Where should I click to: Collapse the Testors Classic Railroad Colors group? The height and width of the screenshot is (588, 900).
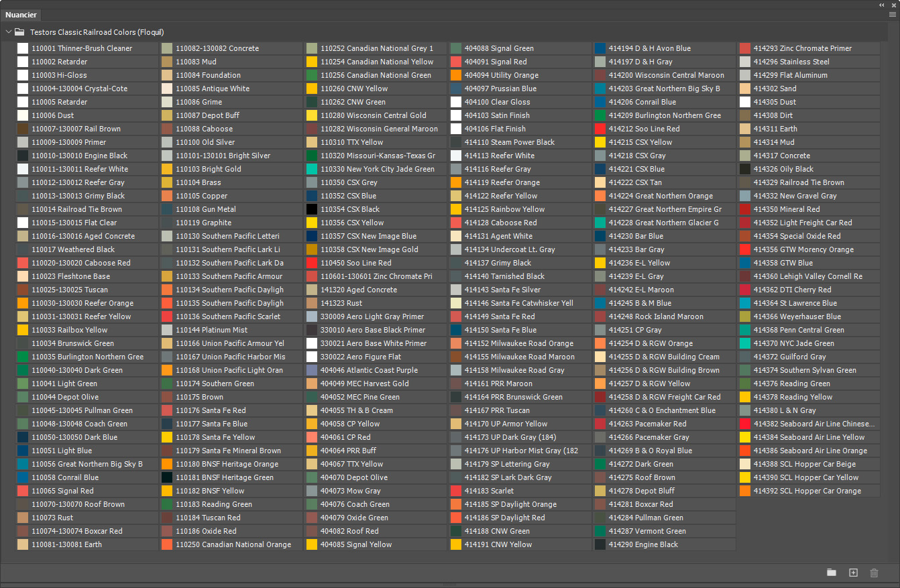[8, 32]
